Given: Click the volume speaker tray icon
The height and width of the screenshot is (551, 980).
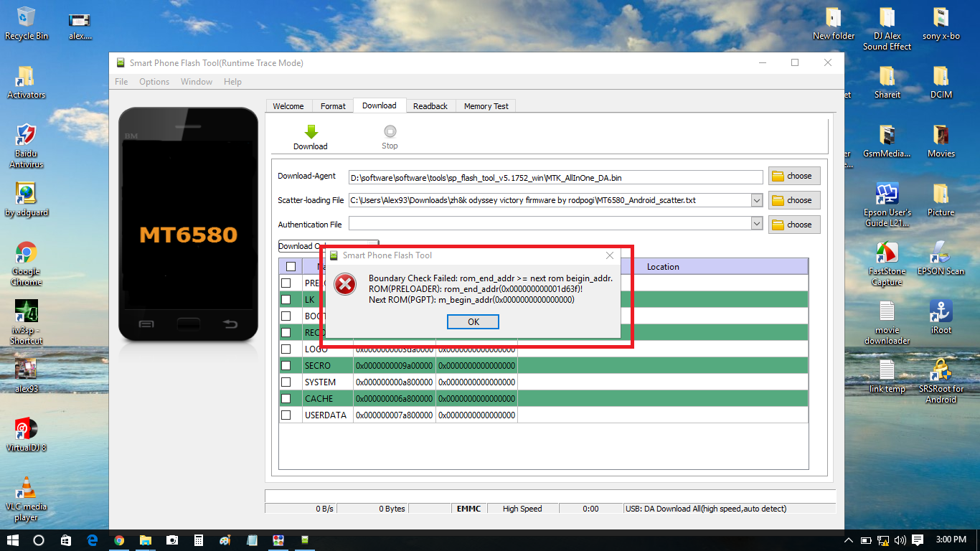Looking at the screenshot, I should pyautogui.click(x=900, y=540).
